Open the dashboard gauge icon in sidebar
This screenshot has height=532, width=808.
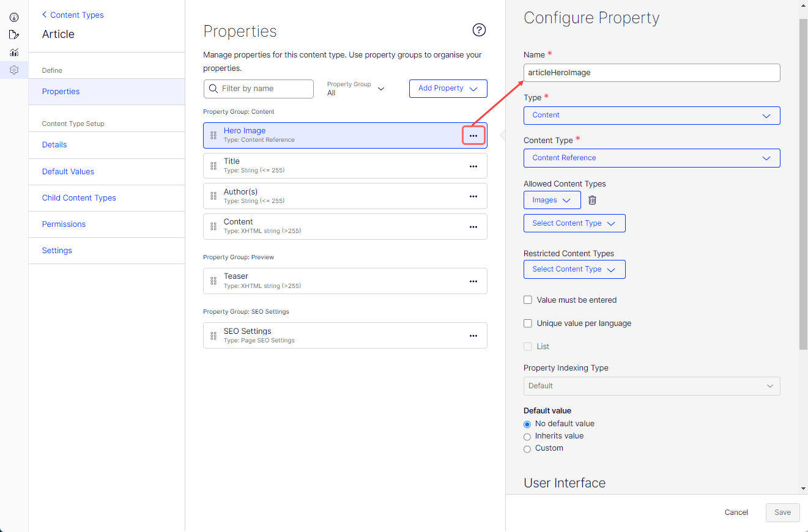tap(14, 17)
